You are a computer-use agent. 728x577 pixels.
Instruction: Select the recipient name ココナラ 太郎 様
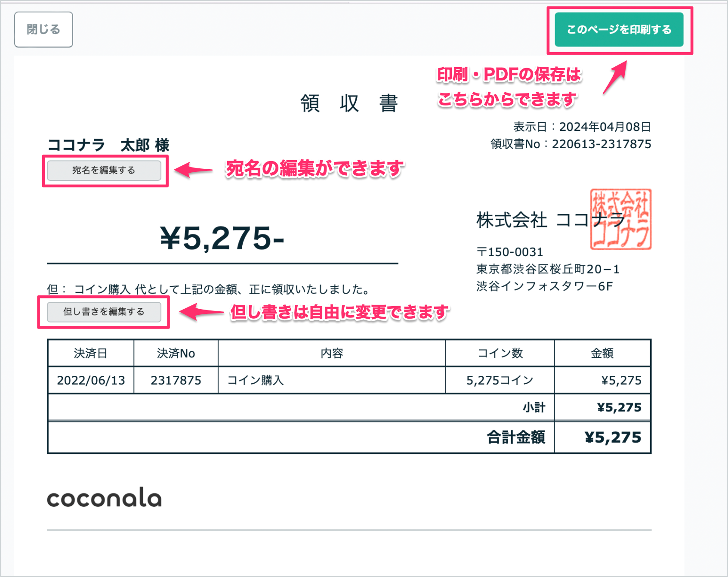[x=108, y=145]
